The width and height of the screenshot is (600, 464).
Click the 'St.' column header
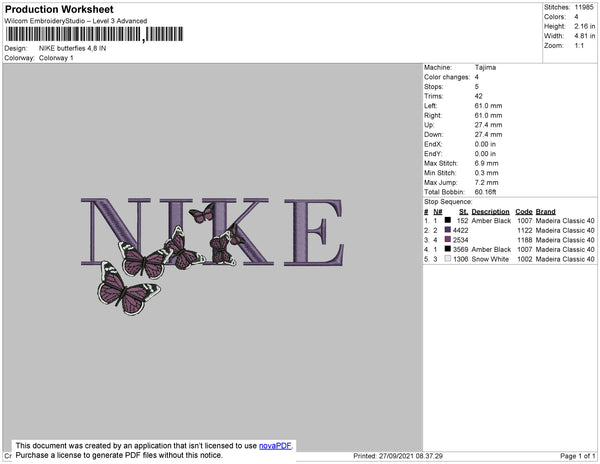[x=464, y=212]
